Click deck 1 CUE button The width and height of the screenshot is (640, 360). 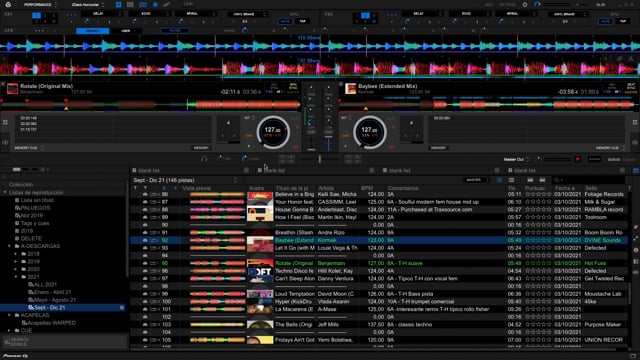249,136
